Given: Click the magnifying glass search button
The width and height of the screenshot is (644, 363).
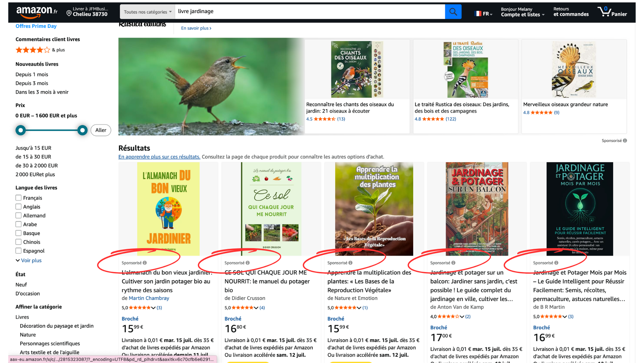Looking at the screenshot, I should [x=453, y=12].
